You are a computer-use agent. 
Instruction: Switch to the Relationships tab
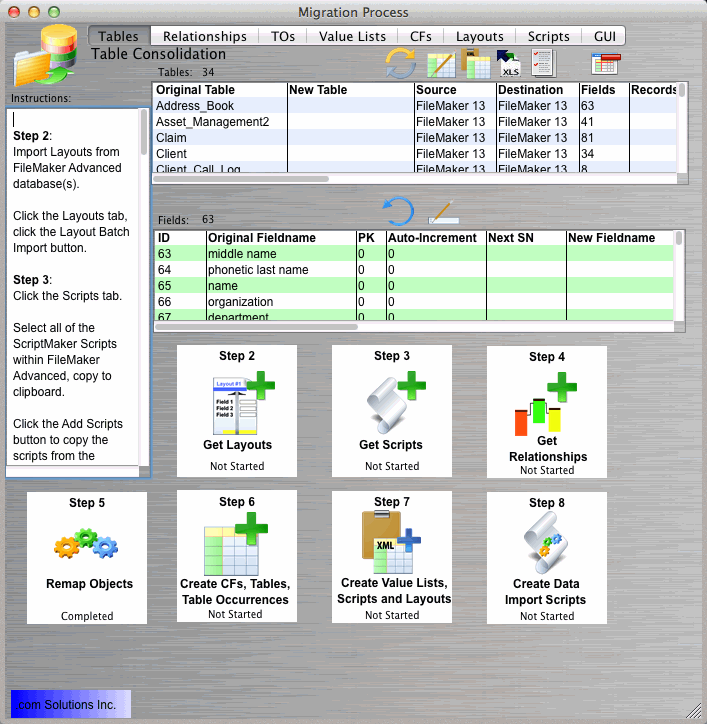click(204, 36)
